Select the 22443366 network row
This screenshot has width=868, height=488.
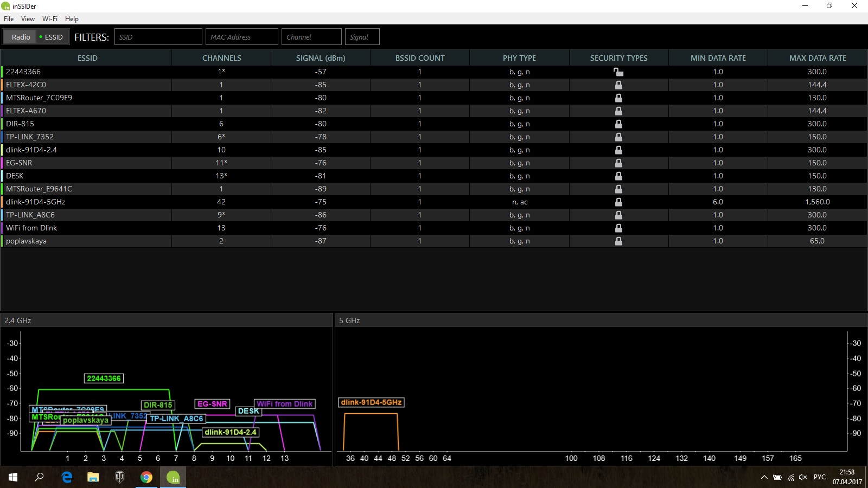coord(434,72)
